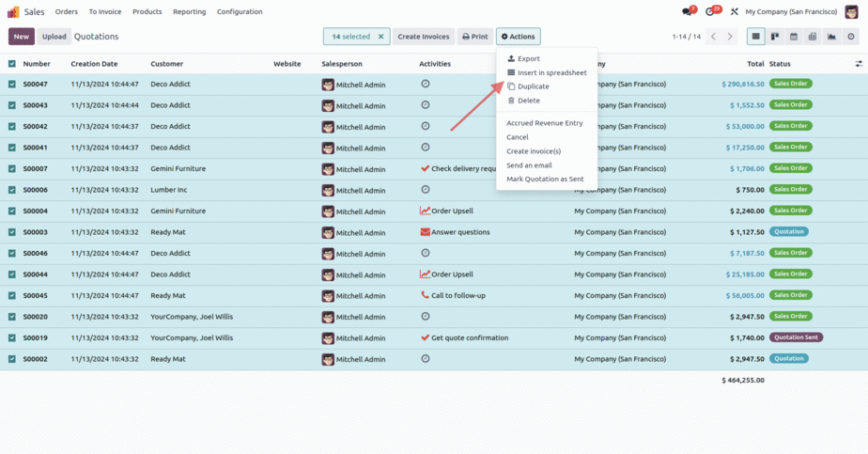Viewport: 868px width, 454px height.
Task: Click the Create Invoices button
Action: [x=423, y=37]
